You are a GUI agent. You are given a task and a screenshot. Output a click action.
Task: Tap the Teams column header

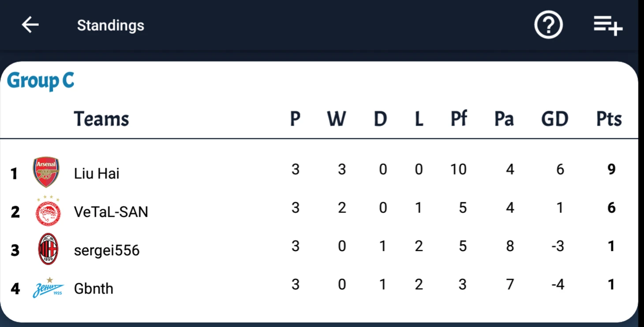[x=101, y=119]
